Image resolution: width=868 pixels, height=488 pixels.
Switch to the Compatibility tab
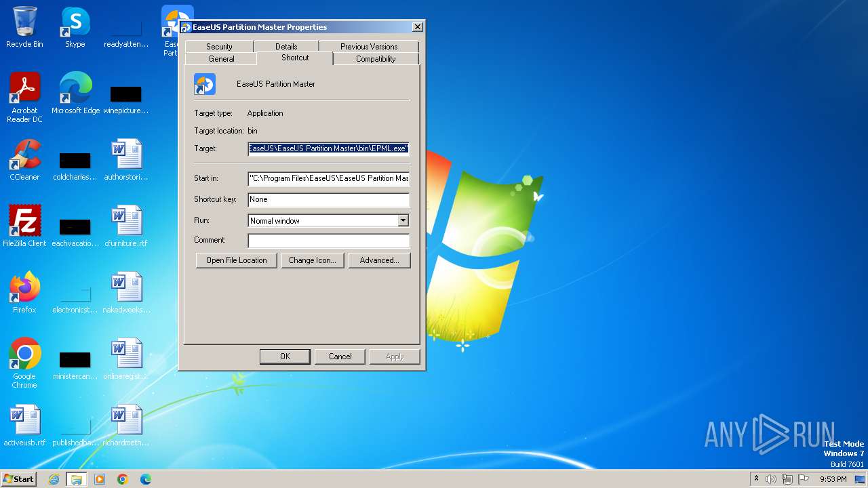click(376, 58)
